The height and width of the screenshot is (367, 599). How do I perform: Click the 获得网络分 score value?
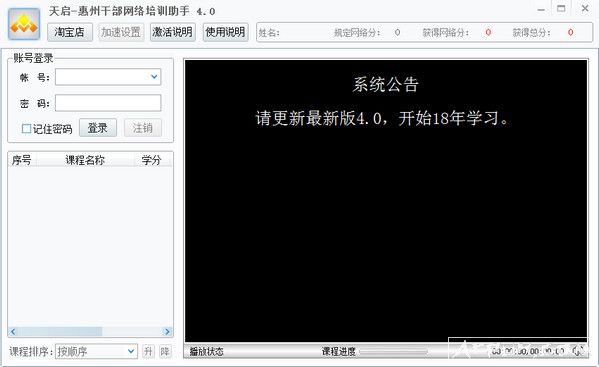(x=488, y=32)
